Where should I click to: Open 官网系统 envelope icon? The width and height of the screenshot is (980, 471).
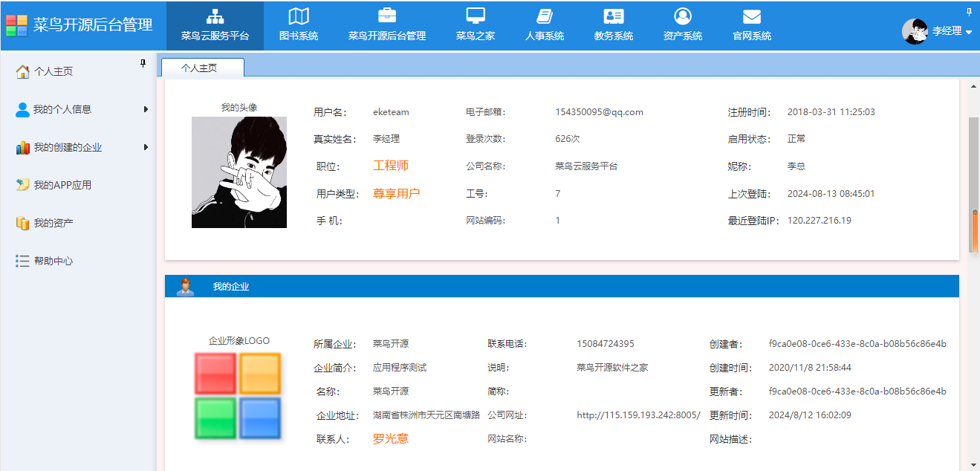(752, 16)
